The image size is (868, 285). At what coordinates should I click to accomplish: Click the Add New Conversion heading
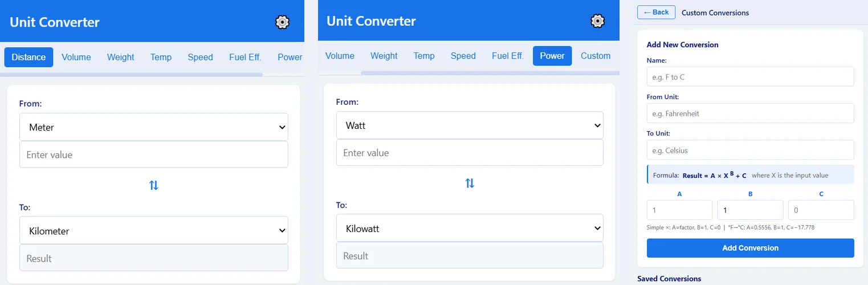tap(682, 44)
